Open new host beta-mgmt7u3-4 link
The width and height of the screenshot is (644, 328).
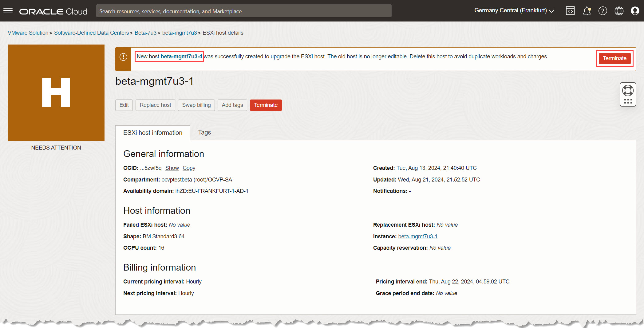(181, 57)
